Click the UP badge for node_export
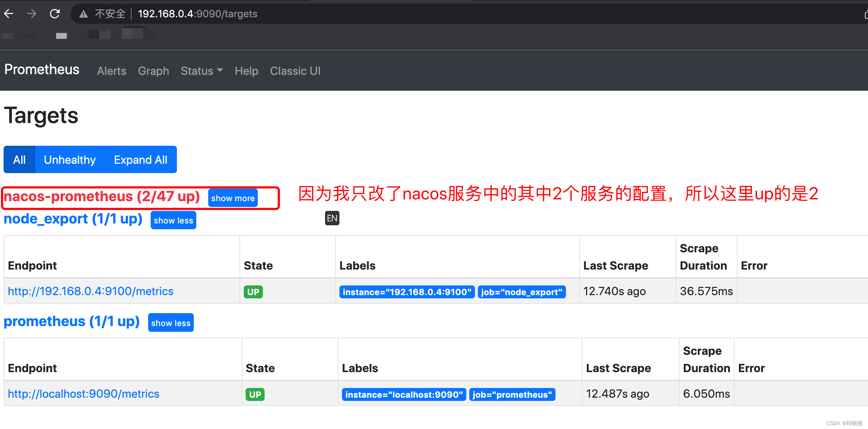The image size is (868, 429). (x=253, y=292)
